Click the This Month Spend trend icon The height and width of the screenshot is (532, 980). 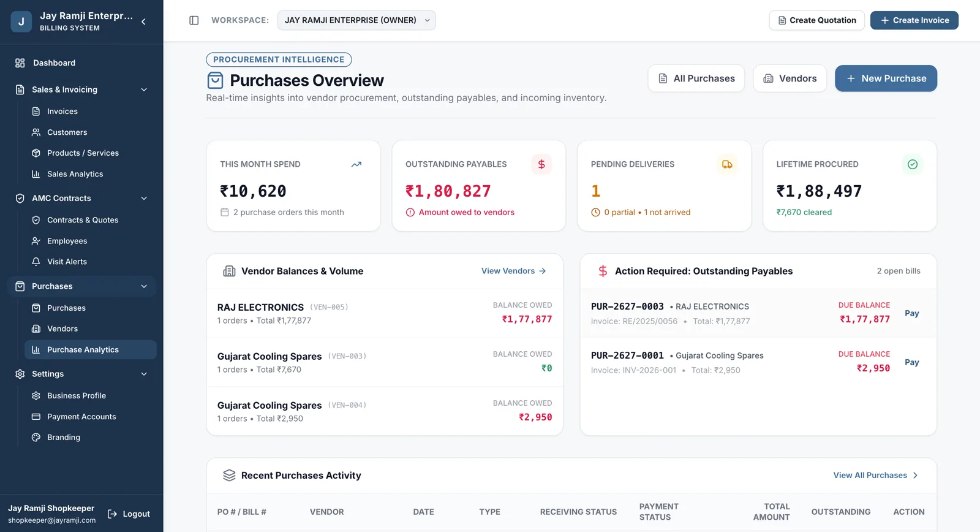click(356, 164)
